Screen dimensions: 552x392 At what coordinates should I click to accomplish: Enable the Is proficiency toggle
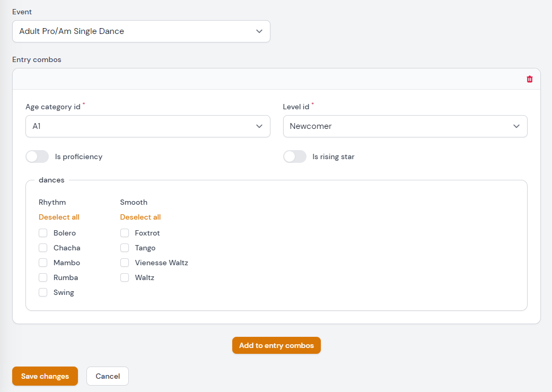37,156
